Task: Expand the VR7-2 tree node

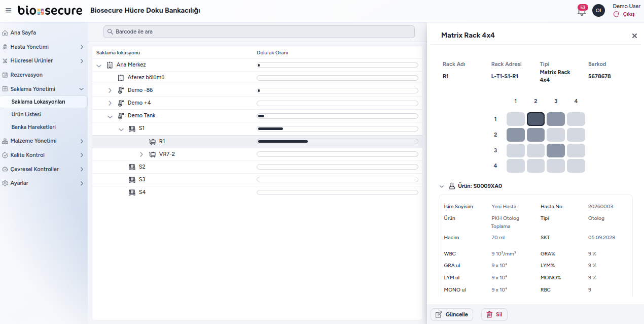Action: 141,154
